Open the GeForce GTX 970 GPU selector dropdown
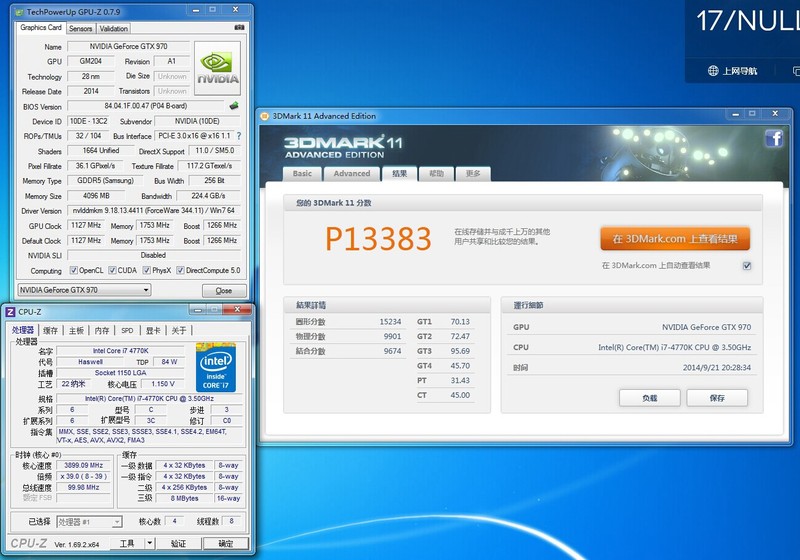Screen dimensions: 800x560 tap(84, 290)
